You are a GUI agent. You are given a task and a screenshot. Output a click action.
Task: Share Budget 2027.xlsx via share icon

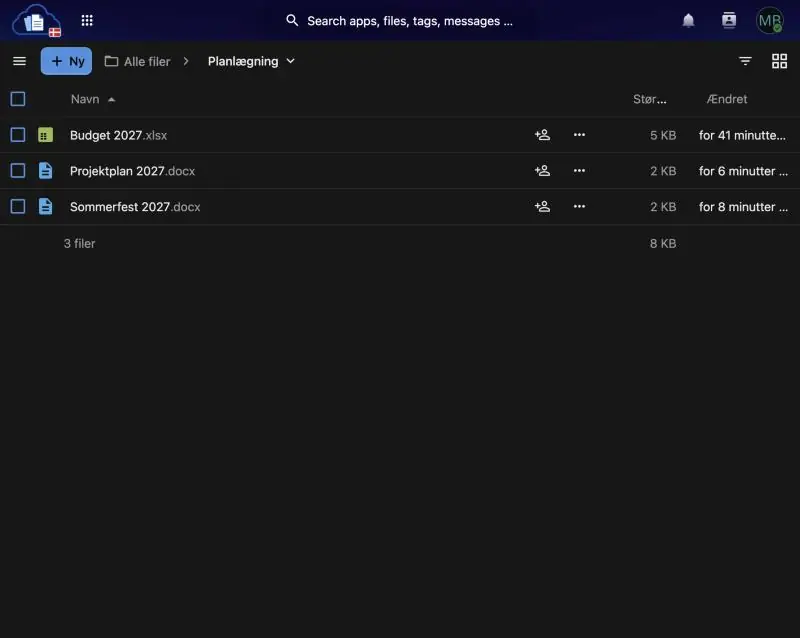542,135
